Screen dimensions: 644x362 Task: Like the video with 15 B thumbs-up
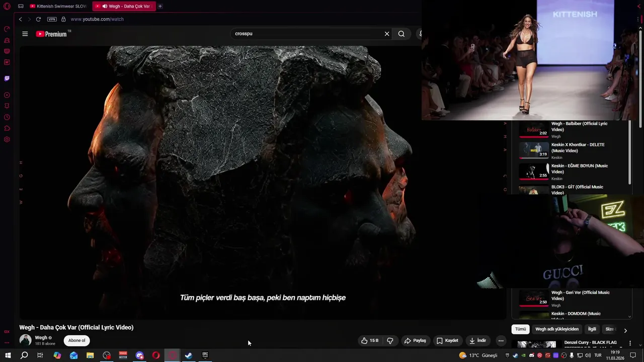point(370,340)
